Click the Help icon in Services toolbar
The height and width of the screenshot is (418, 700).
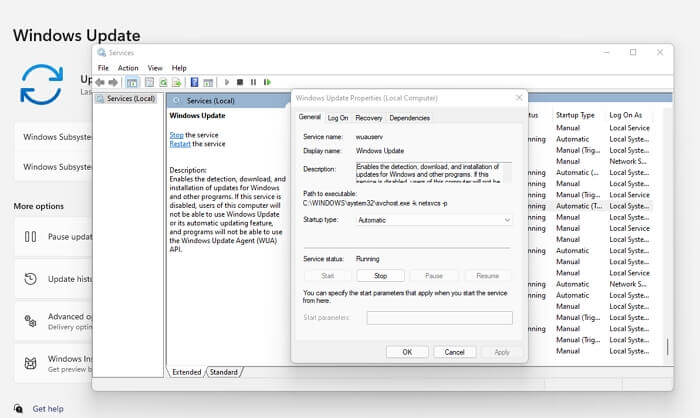pos(194,82)
